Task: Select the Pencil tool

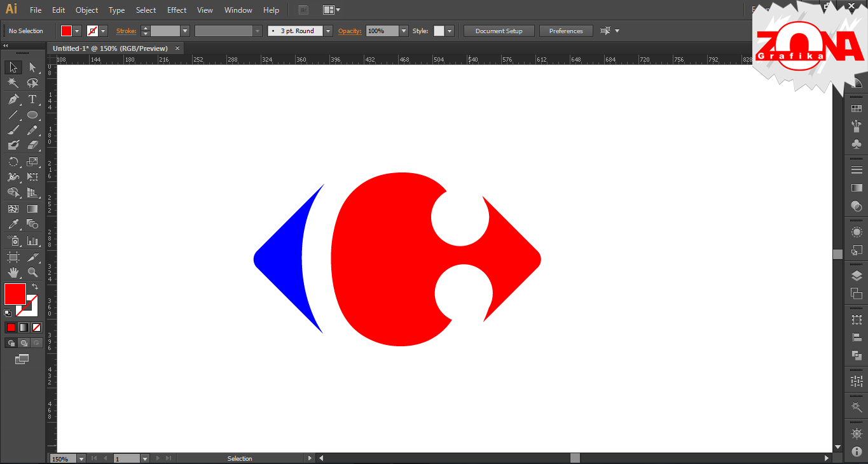Action: [x=32, y=130]
